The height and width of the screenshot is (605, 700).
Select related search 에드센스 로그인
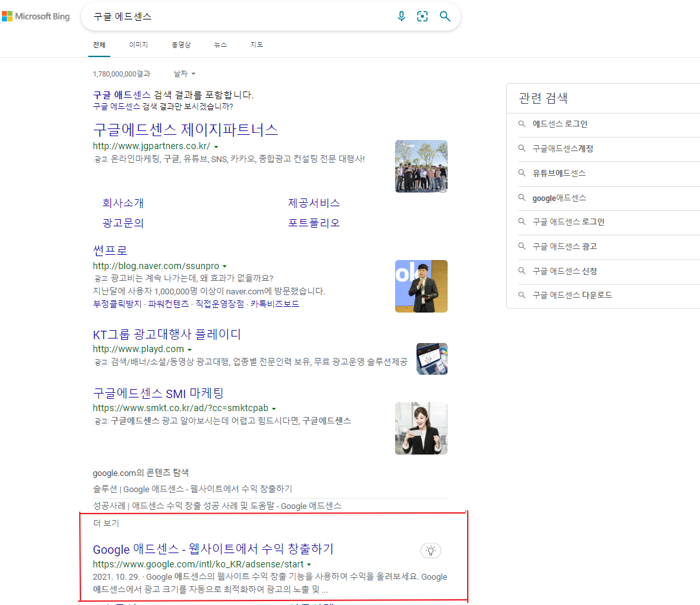(560, 124)
